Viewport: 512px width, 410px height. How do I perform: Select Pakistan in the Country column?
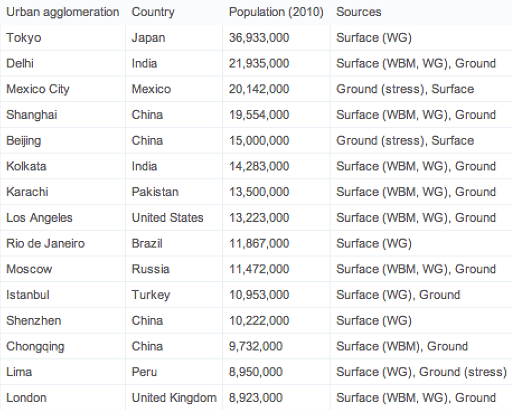(155, 192)
